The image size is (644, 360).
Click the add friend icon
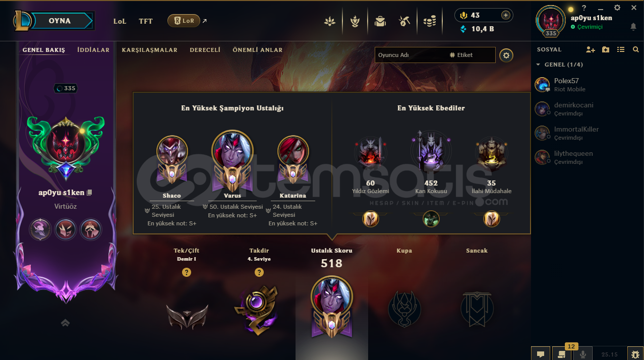click(591, 49)
